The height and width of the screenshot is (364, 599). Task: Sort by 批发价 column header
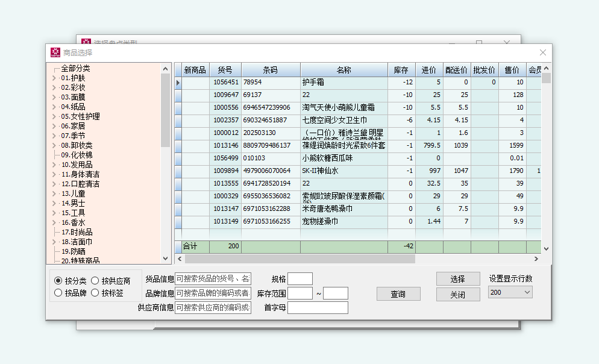click(485, 70)
